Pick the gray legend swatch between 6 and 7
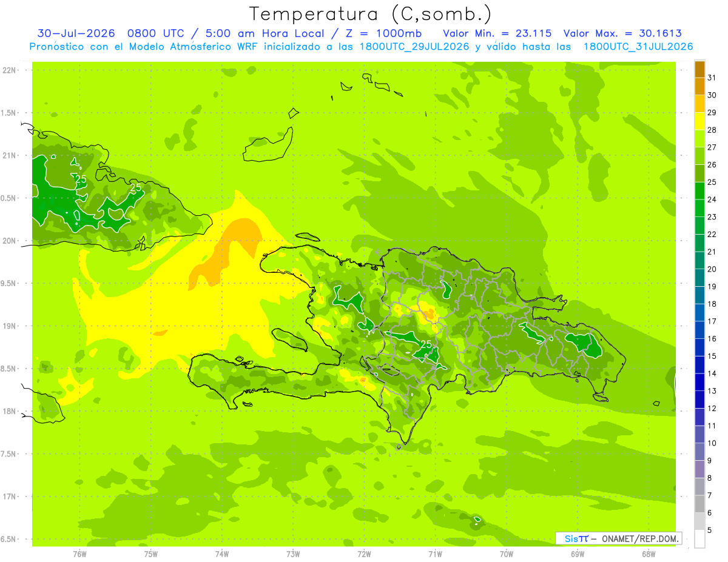 click(699, 504)
